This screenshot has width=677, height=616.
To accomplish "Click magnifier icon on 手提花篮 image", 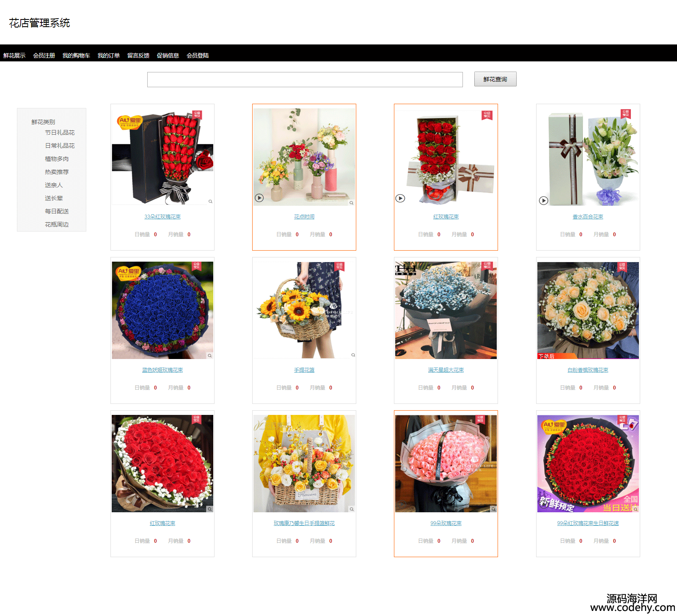I will click(353, 355).
